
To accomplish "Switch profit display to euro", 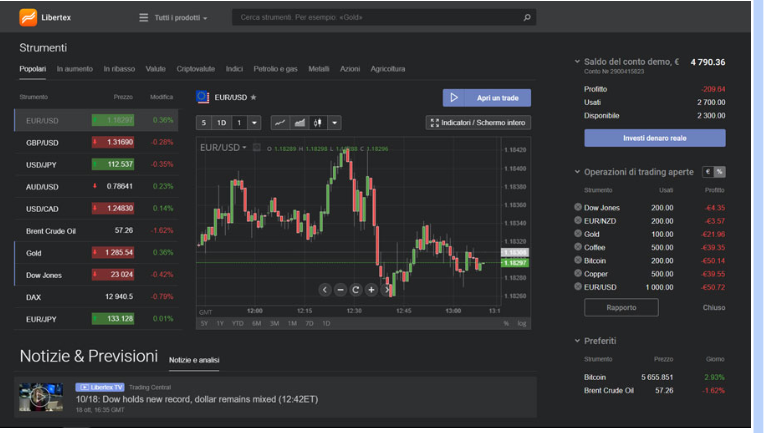I will [x=708, y=172].
